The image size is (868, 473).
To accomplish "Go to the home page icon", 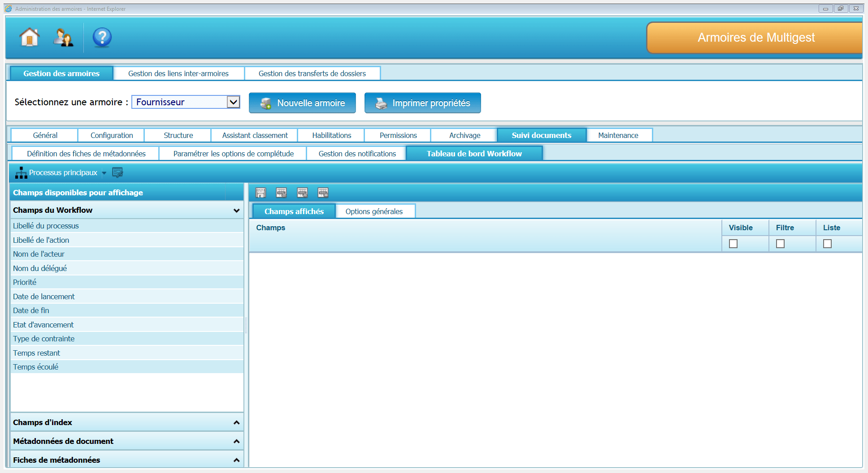I will pyautogui.click(x=30, y=37).
